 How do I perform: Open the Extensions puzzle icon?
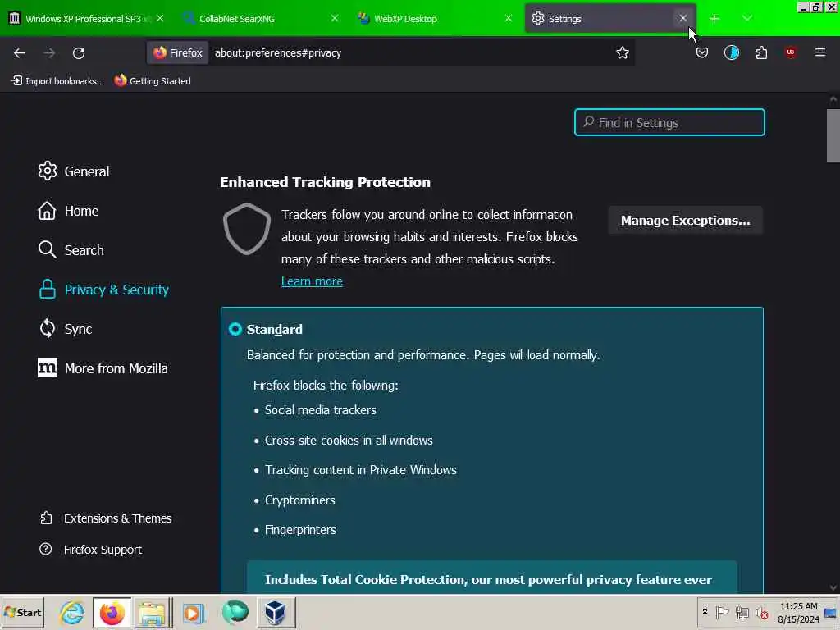pos(761,53)
